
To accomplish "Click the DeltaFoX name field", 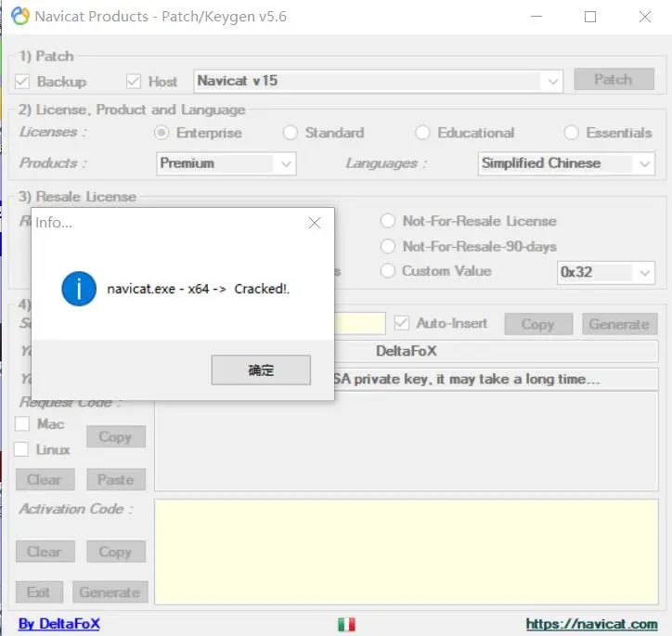I will click(x=496, y=351).
